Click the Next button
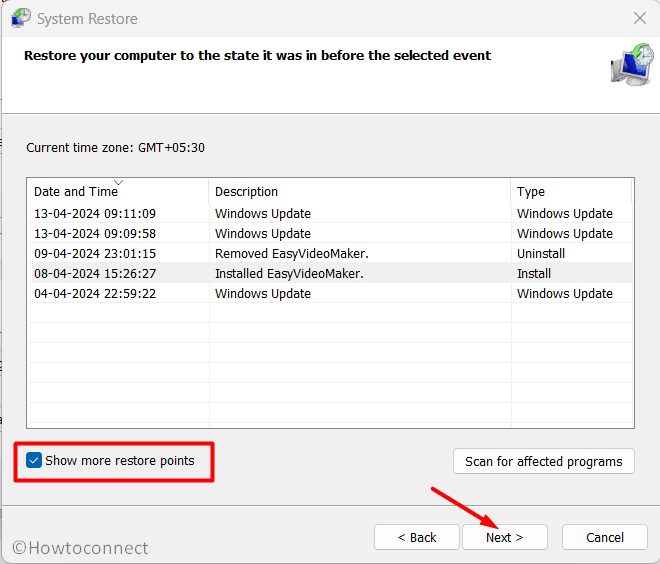The image size is (660, 564). coord(504,537)
